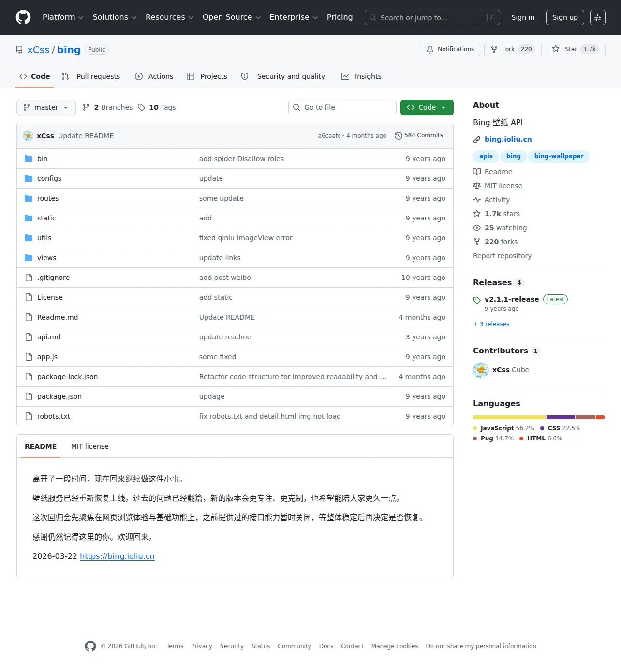Click the configs folder icon

click(x=29, y=178)
